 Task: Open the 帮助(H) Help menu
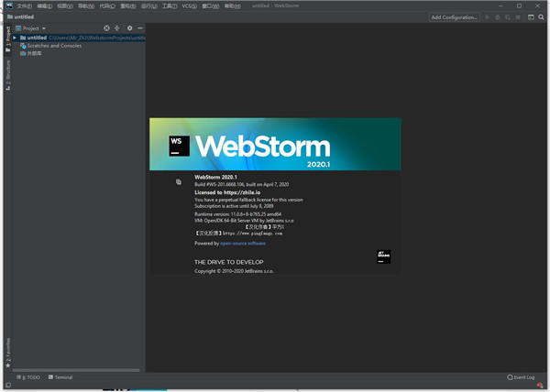coord(233,6)
